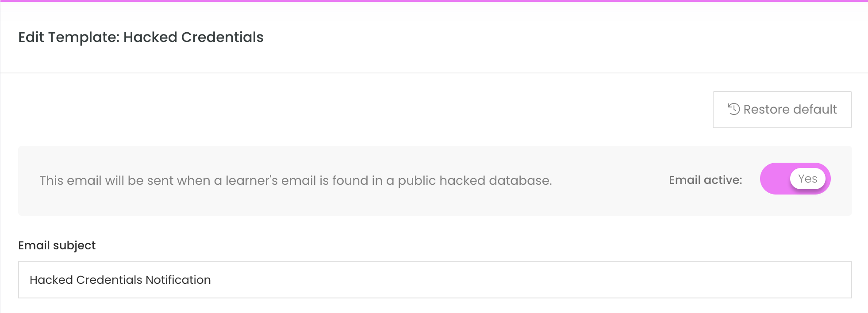Click the history clock icon on Restore default
This screenshot has height=313, width=868.
[734, 109]
